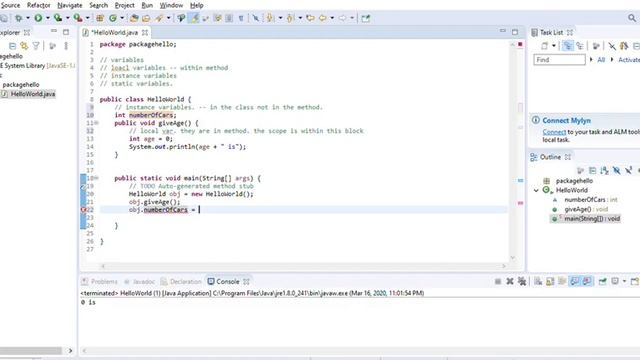
Task: Open the Run button dropdown arrow
Action: (x=47, y=18)
